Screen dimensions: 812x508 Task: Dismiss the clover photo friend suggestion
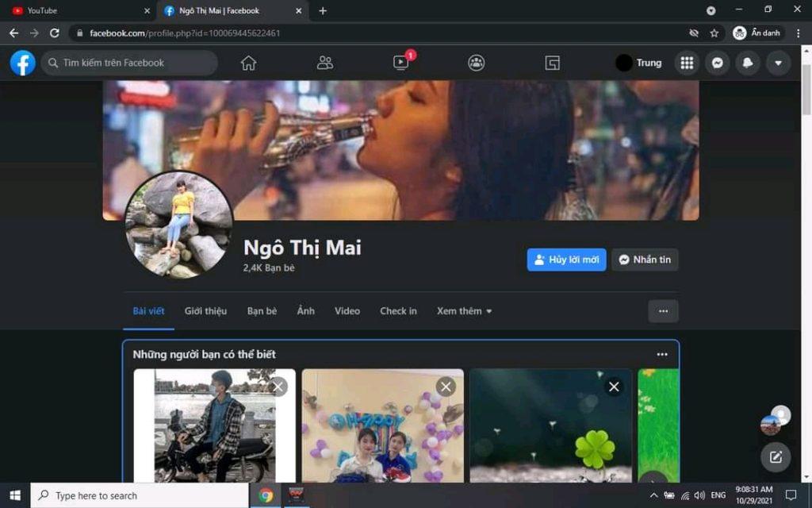(613, 387)
